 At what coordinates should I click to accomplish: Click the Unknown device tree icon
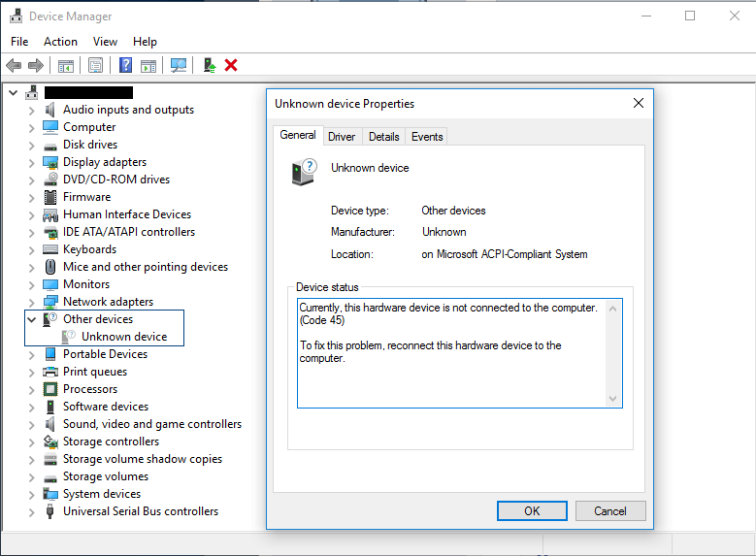(x=69, y=337)
